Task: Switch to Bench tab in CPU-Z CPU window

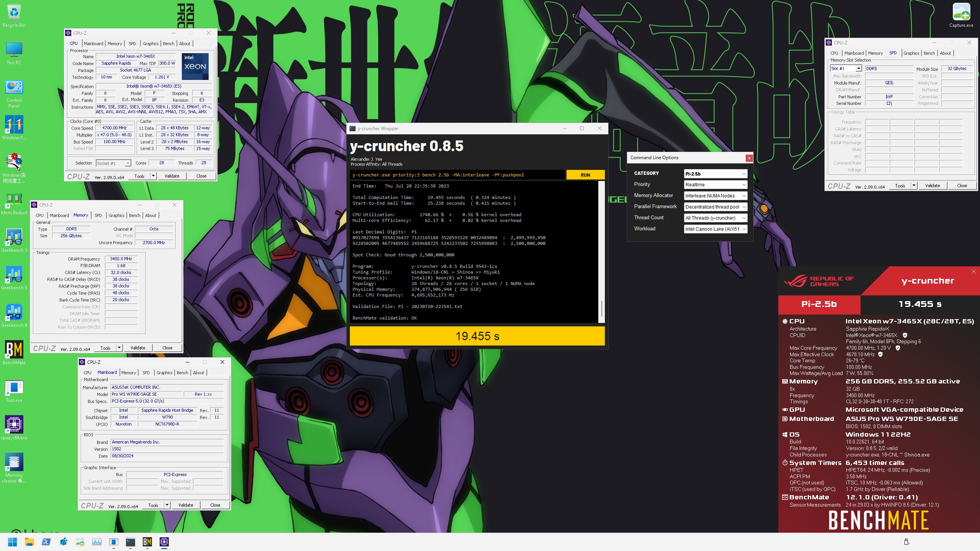Action: point(168,44)
